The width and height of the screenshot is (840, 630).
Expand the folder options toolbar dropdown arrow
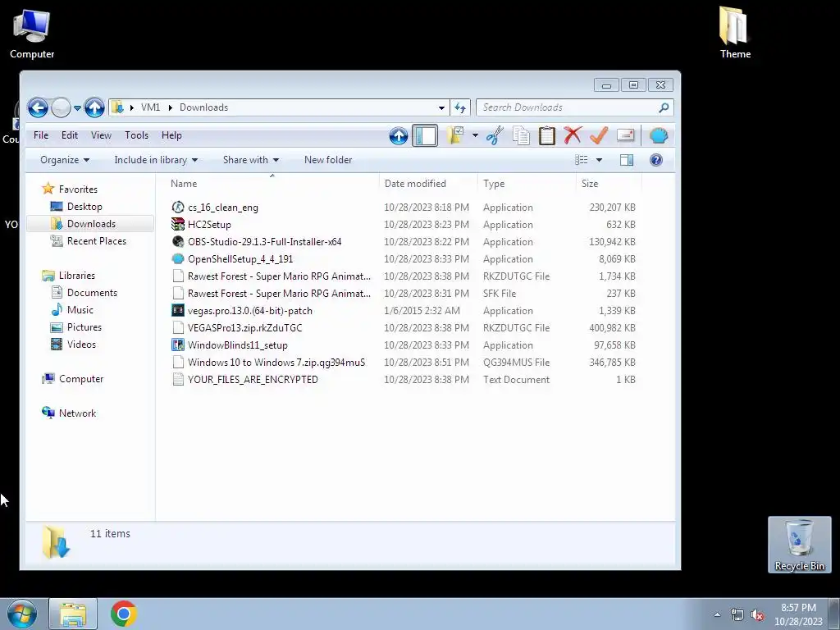(475, 135)
